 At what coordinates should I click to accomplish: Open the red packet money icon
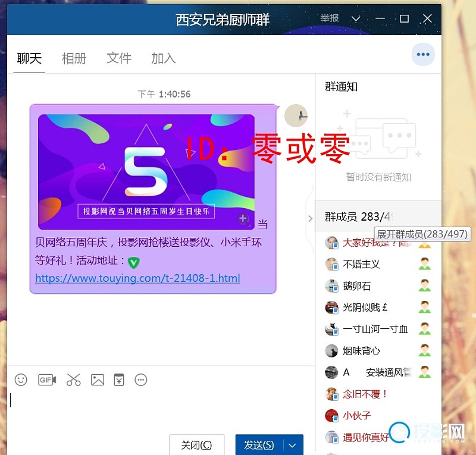click(x=119, y=379)
